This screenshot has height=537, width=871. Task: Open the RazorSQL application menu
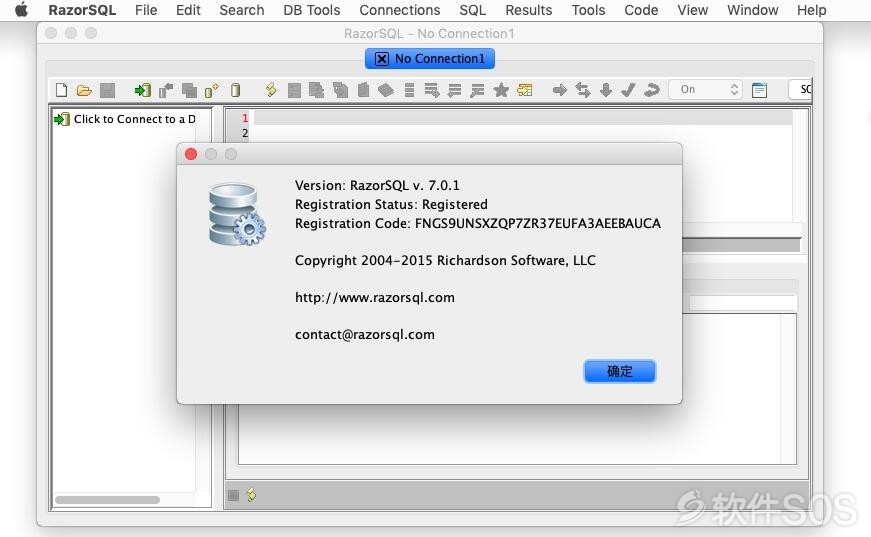click(82, 10)
